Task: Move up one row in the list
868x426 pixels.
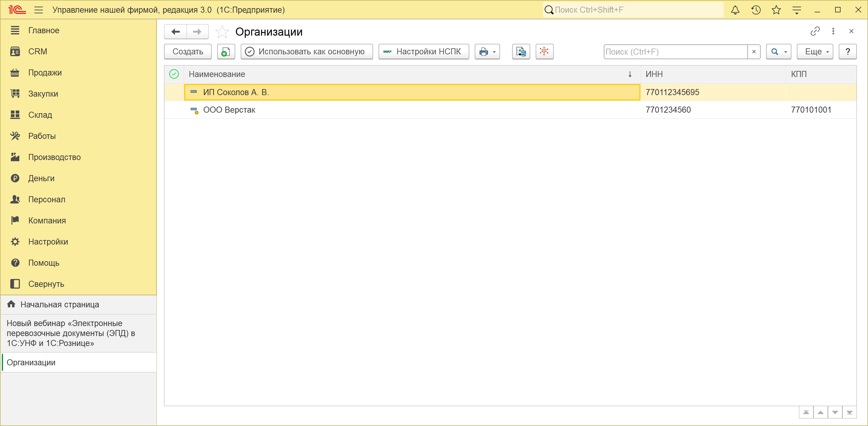Action: coord(820,412)
